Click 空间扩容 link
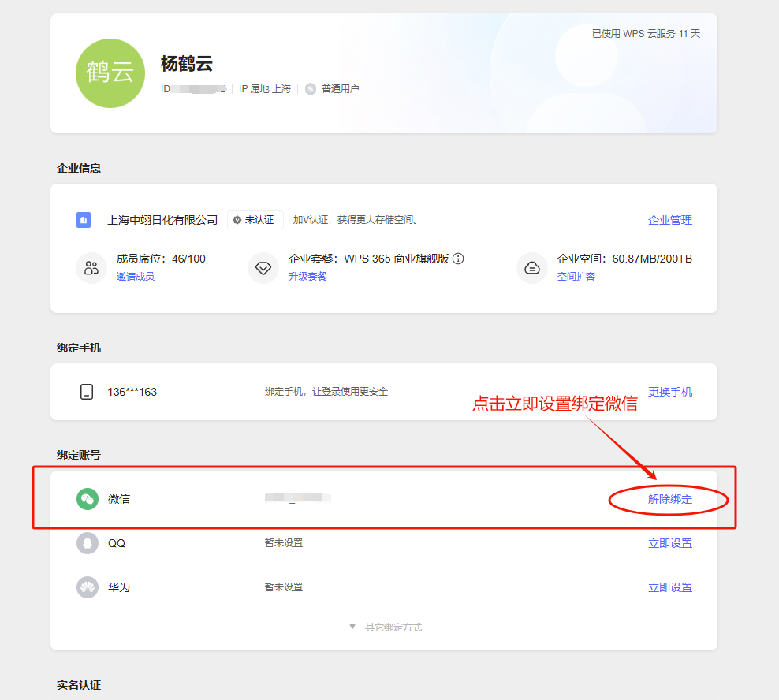 pos(576,276)
